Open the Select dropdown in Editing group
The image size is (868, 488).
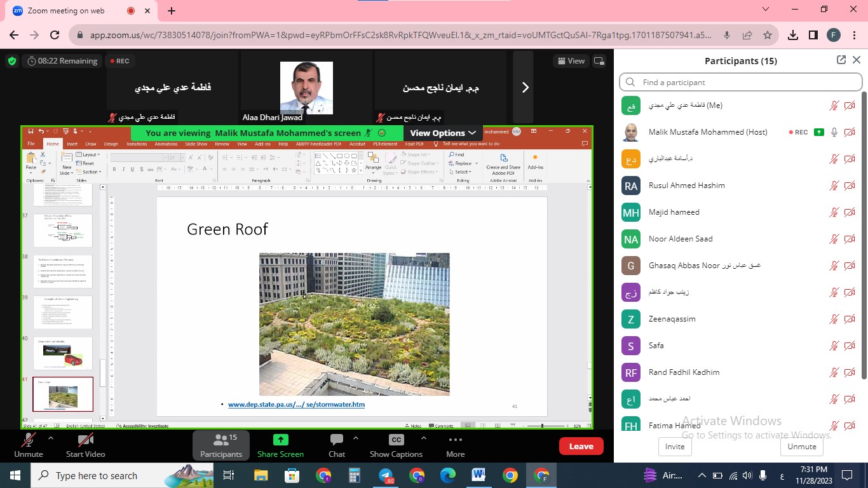click(462, 172)
